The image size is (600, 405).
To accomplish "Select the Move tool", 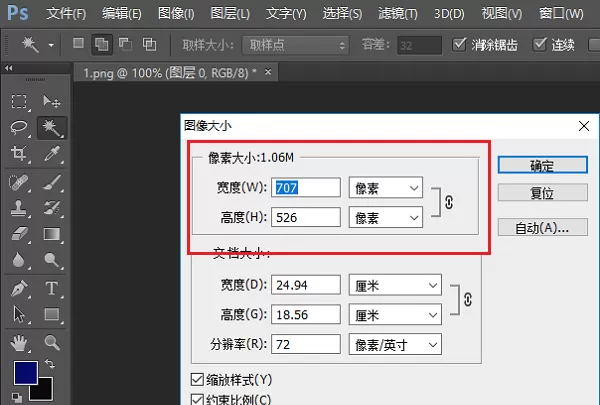I will coord(52,102).
